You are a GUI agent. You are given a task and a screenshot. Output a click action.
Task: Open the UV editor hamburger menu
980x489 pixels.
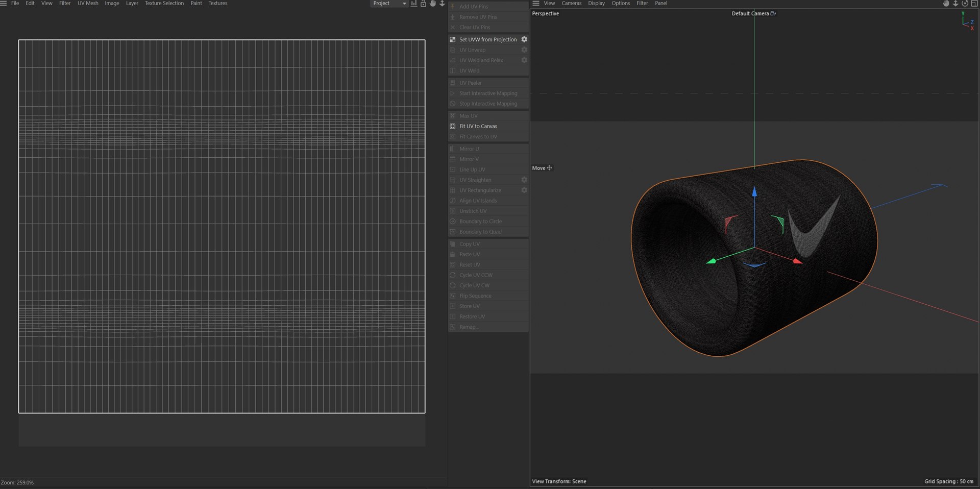point(4,3)
